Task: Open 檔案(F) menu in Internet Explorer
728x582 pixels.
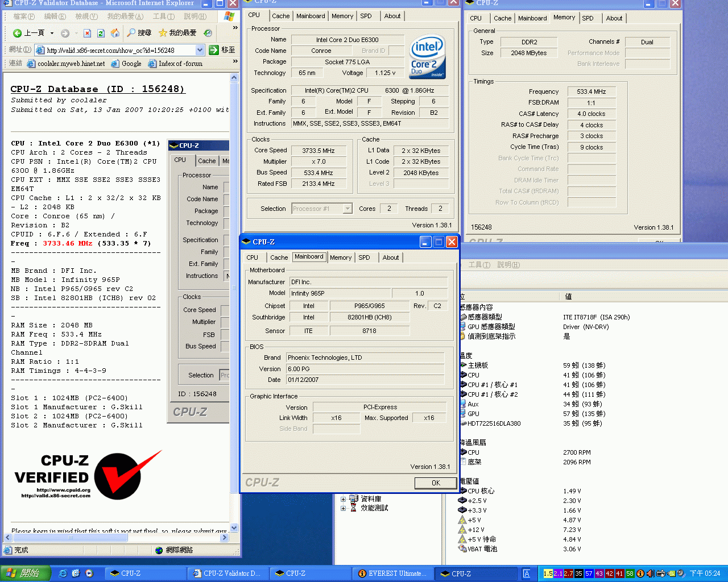Action: point(24,16)
